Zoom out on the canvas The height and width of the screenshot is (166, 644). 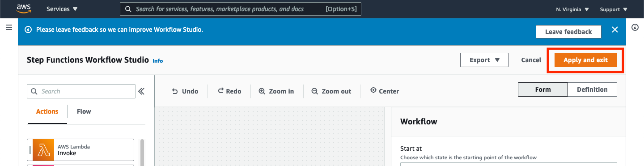[x=331, y=91]
